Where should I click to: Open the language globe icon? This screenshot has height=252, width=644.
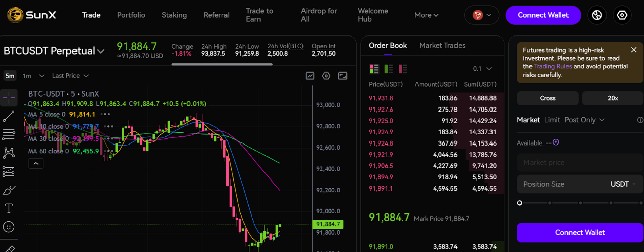[597, 15]
